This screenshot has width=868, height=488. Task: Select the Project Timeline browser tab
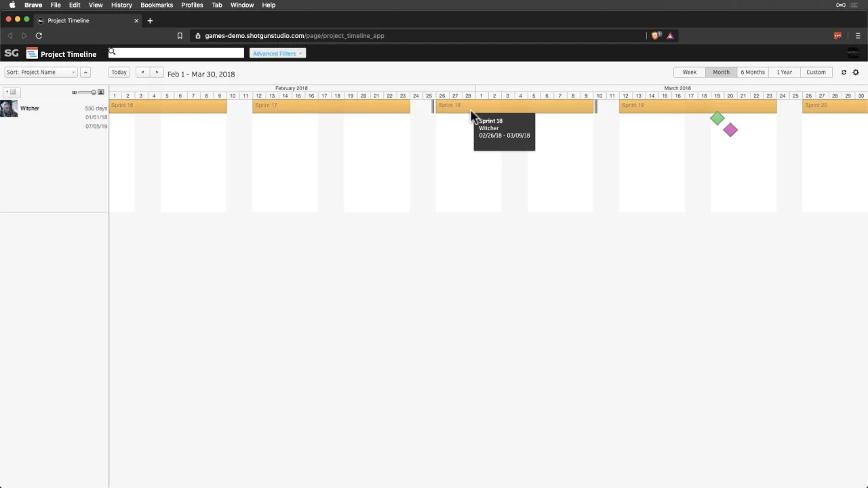point(87,20)
